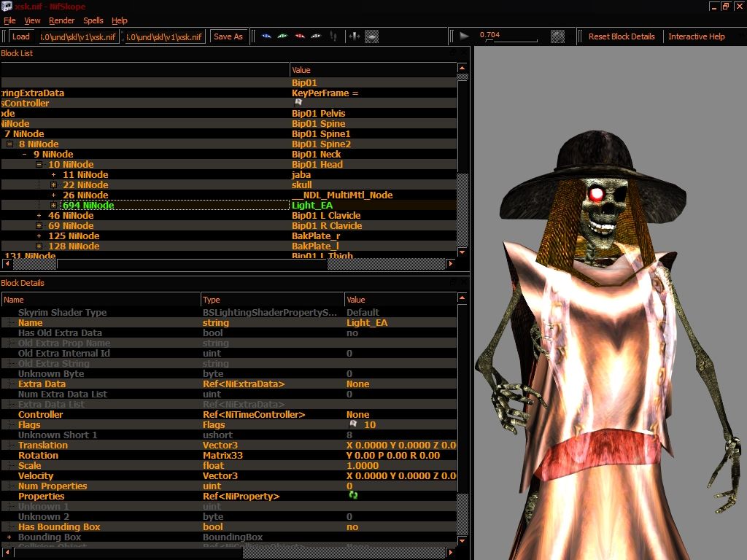This screenshot has width=747, height=560.
Task: Click the Load button
Action: click(x=21, y=36)
